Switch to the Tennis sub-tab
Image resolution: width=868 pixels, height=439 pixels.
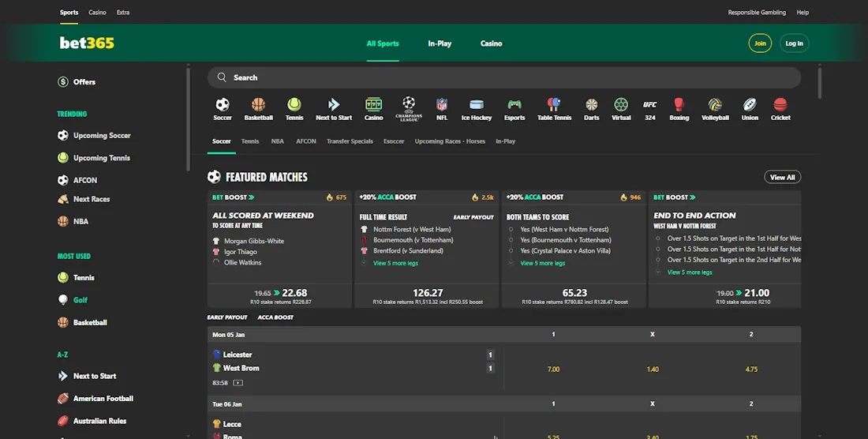coord(250,141)
